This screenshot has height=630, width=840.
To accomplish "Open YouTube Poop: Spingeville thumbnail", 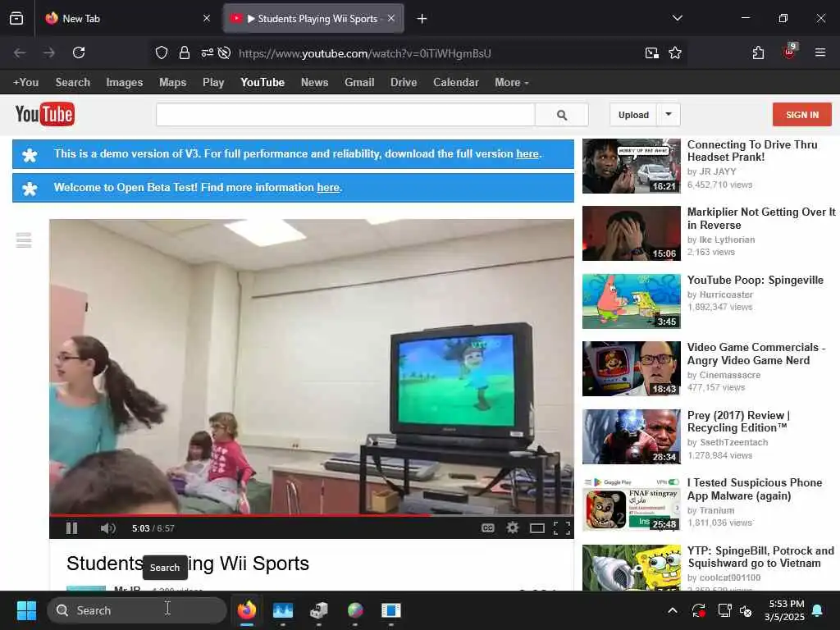I will [631, 301].
